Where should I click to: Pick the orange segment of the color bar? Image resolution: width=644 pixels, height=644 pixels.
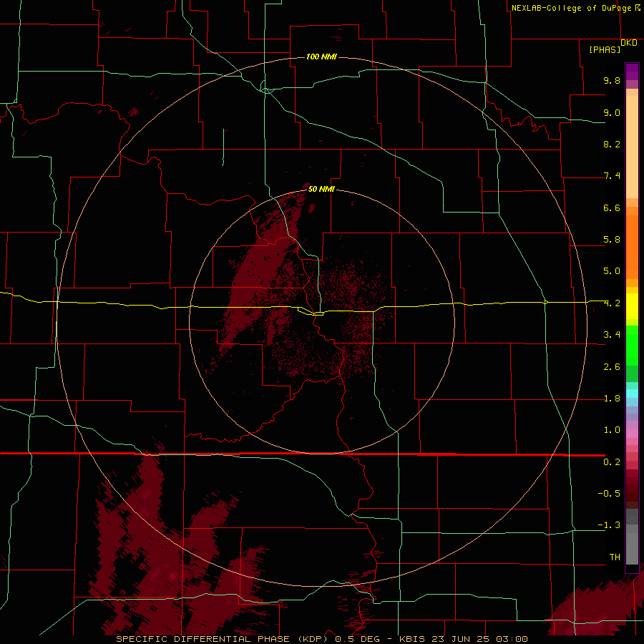pyautogui.click(x=632, y=247)
